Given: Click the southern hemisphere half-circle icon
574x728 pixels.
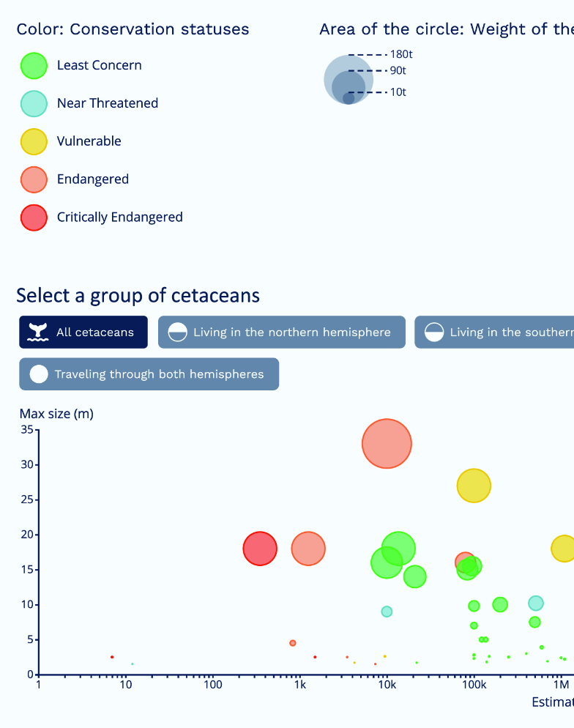Looking at the screenshot, I should click(434, 332).
